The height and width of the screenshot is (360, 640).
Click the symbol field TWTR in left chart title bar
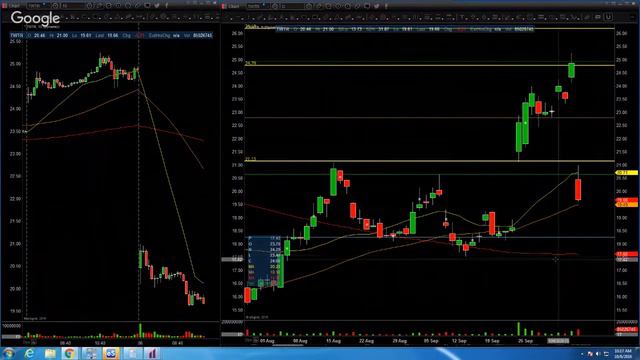pyautogui.click(x=38, y=6)
